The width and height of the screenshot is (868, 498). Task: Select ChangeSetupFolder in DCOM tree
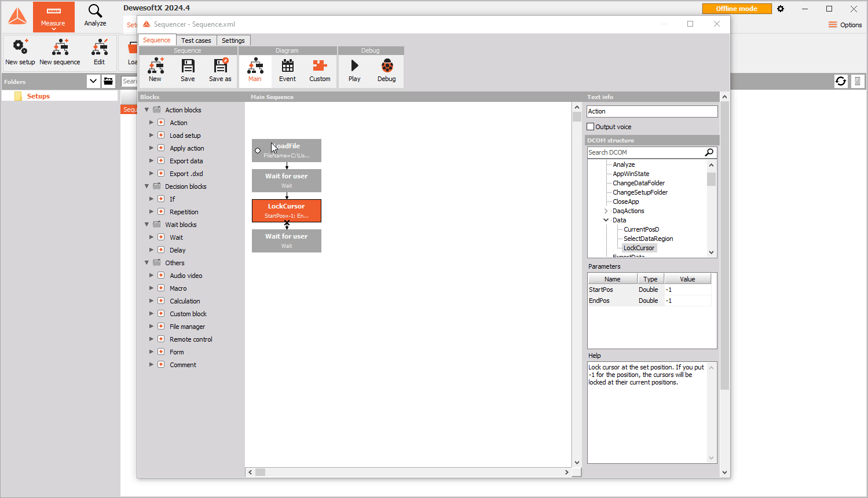pyautogui.click(x=640, y=192)
